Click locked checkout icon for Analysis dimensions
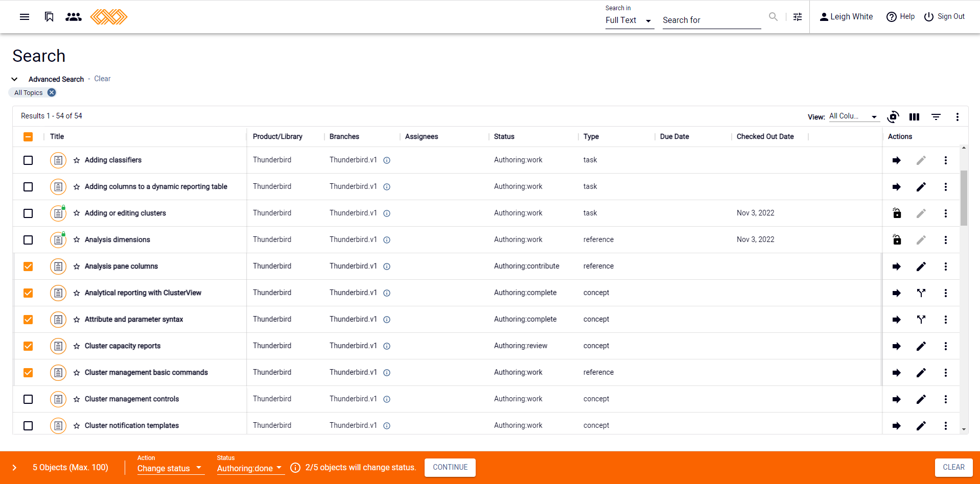980x484 pixels. tap(897, 240)
